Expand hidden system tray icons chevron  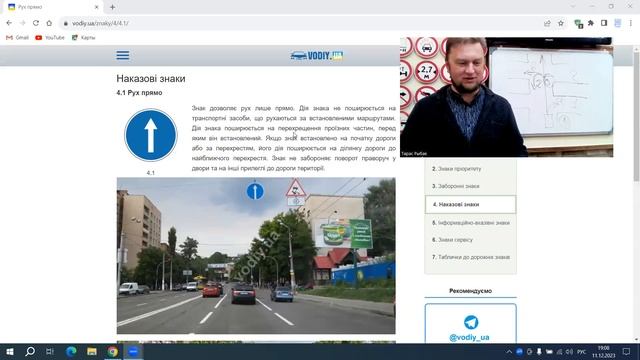click(x=509, y=352)
